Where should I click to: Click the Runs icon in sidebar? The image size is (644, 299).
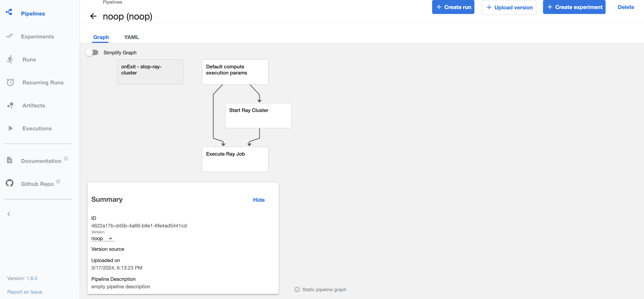(x=10, y=59)
